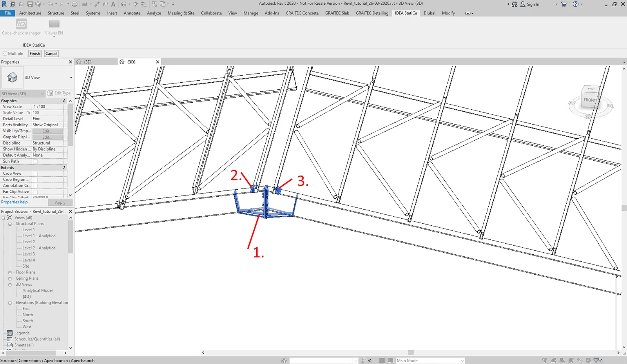The image size is (627, 364).
Task: Select the Text tool 'A' icon
Action: tap(113, 4)
